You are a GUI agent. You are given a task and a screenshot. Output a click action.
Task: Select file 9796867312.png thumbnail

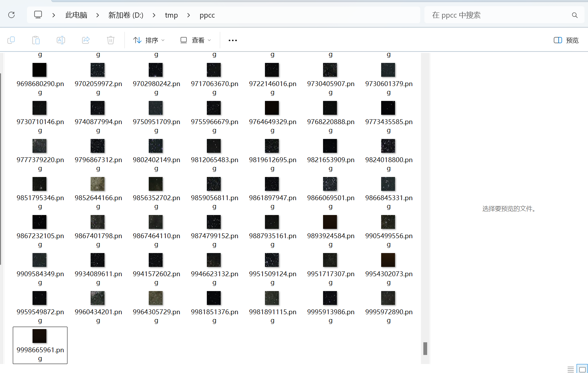coord(98,146)
